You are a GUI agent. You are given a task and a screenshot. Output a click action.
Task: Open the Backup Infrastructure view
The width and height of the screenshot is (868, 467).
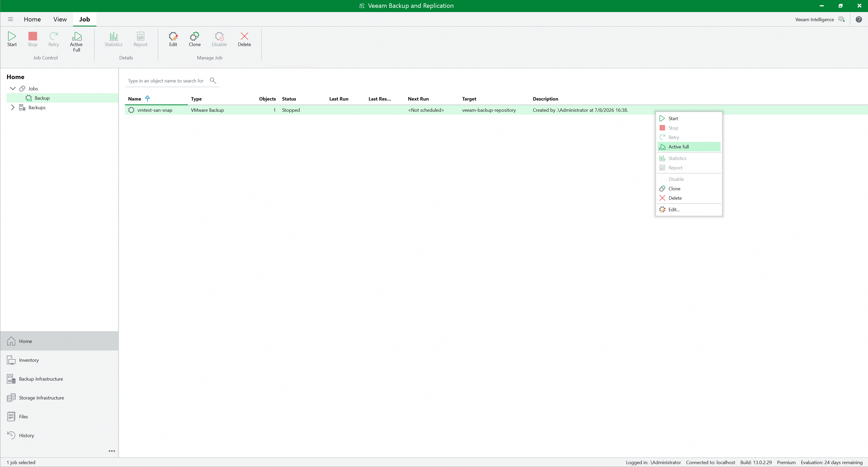tap(59, 379)
